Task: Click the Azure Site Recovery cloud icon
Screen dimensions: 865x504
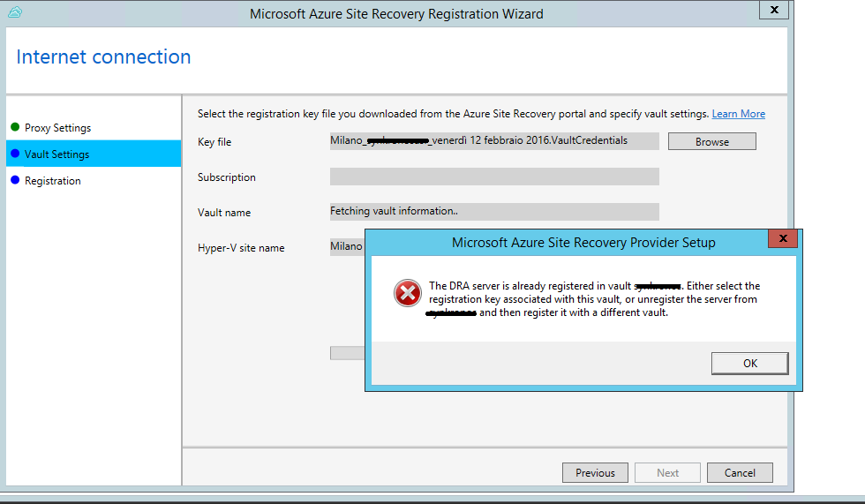Action: [x=15, y=12]
